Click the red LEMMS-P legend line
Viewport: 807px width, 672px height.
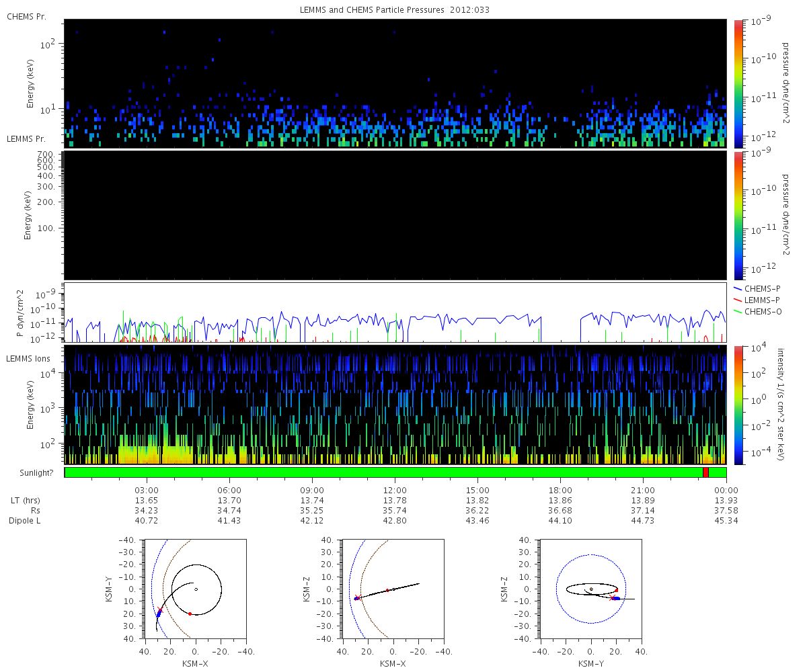(x=736, y=299)
